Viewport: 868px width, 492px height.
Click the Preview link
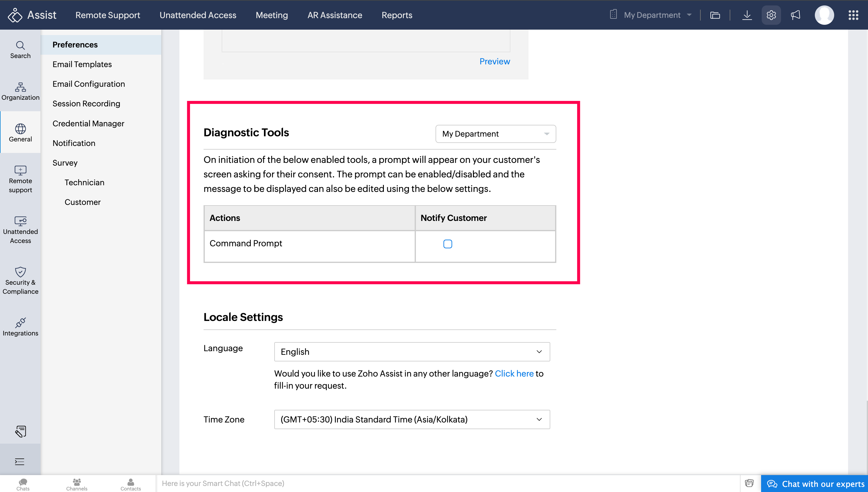coord(494,61)
